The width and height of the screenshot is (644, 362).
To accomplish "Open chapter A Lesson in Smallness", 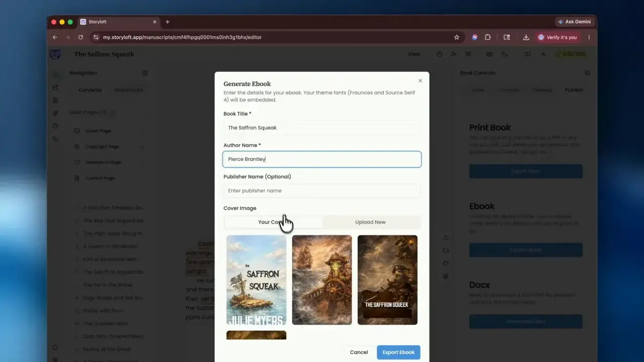I will 109,246.
